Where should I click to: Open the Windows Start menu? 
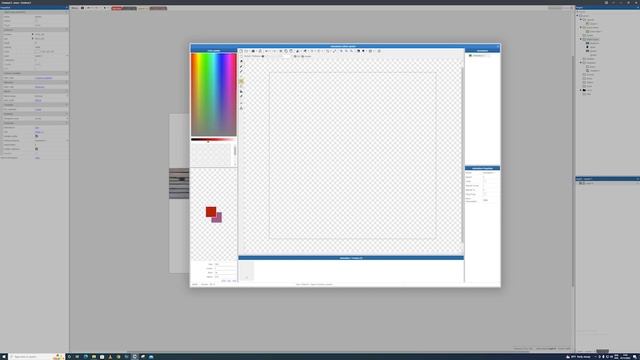(x=4, y=356)
